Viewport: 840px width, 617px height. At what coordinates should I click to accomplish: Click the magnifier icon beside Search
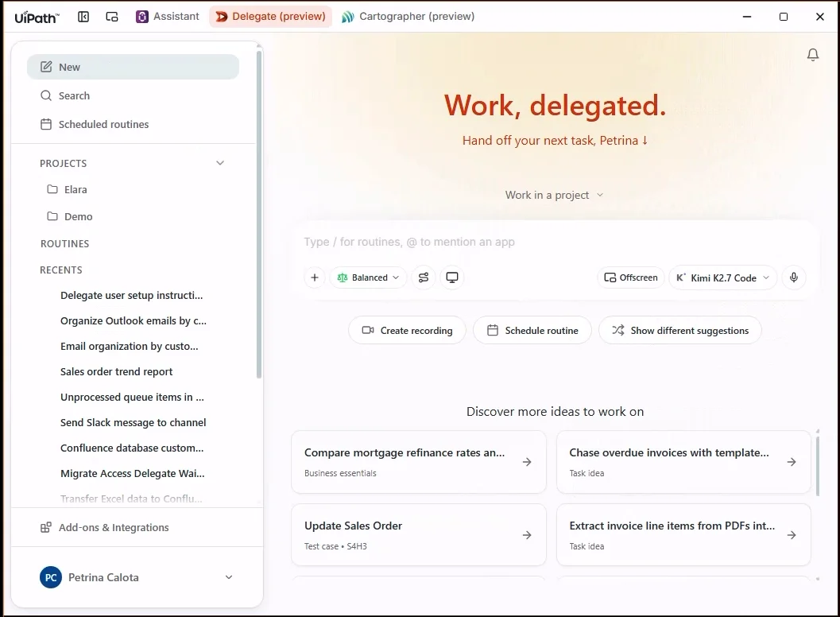pos(46,95)
